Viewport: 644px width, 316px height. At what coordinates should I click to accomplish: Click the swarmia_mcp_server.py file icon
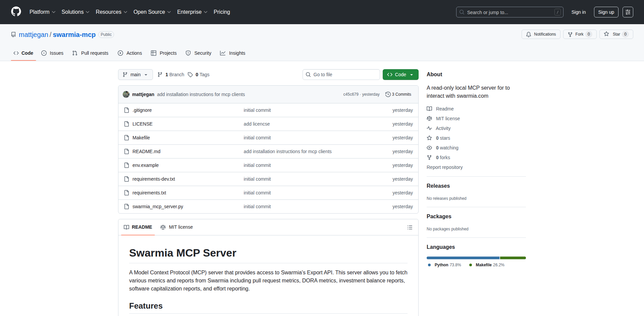[126, 207]
